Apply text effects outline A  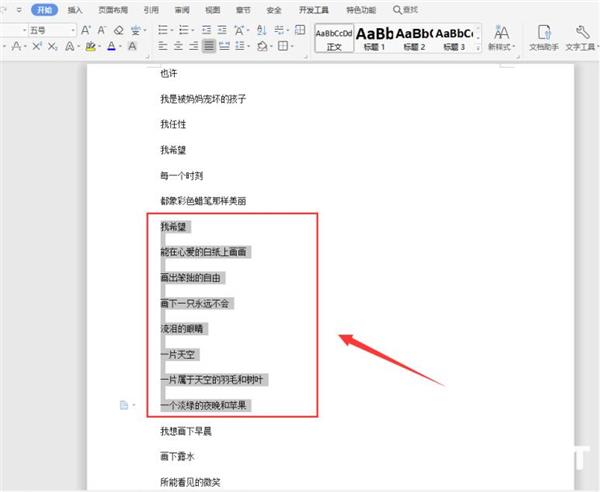(70, 46)
